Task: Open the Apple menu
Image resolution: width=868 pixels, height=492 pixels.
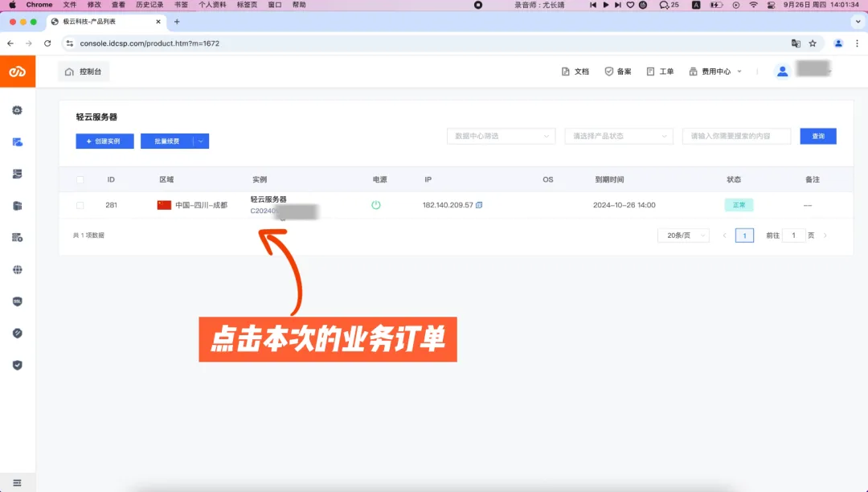Action: pyautogui.click(x=12, y=5)
